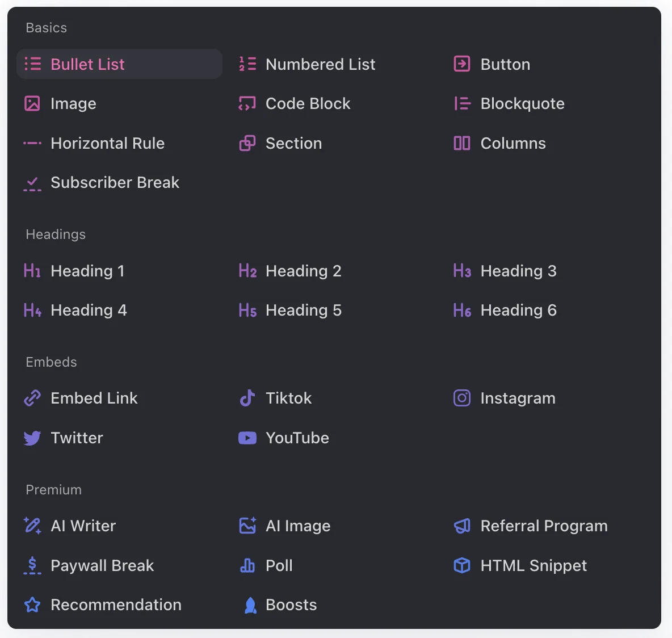The image size is (672, 638).
Task: Click the Twitter bird icon
Action: 32,438
